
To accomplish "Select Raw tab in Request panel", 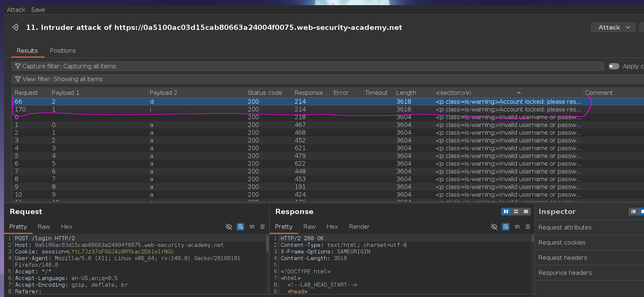I will tap(44, 227).
